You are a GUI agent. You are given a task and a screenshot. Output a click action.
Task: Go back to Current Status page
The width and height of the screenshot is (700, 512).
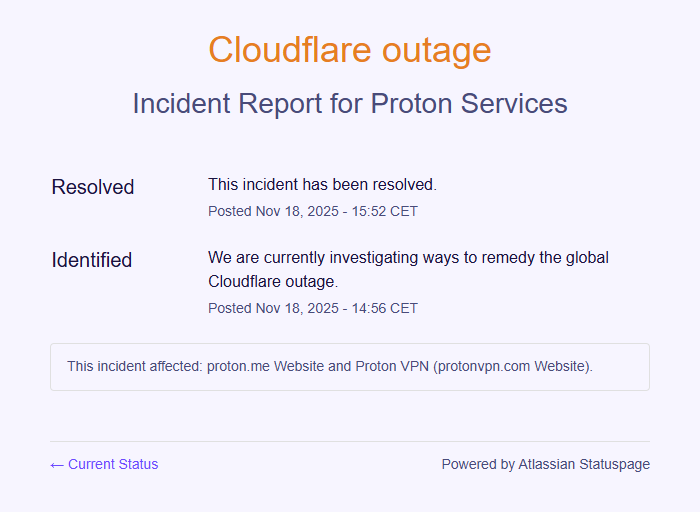112,464
